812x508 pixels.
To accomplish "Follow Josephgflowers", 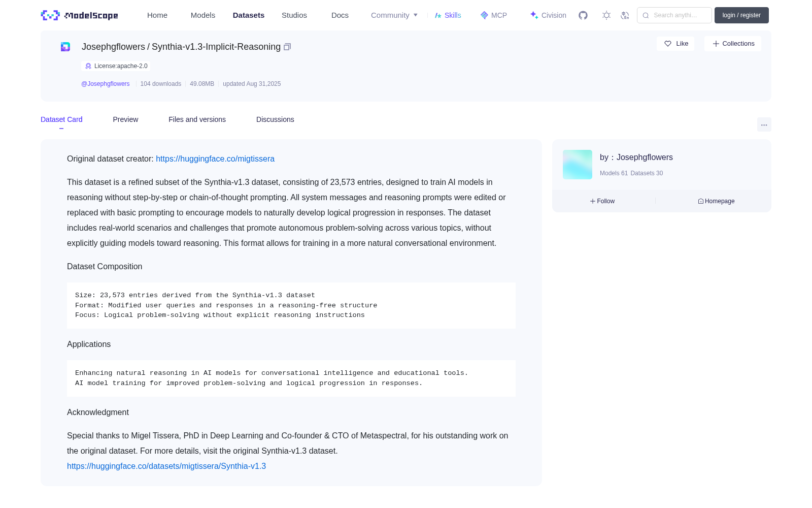I will click(602, 201).
